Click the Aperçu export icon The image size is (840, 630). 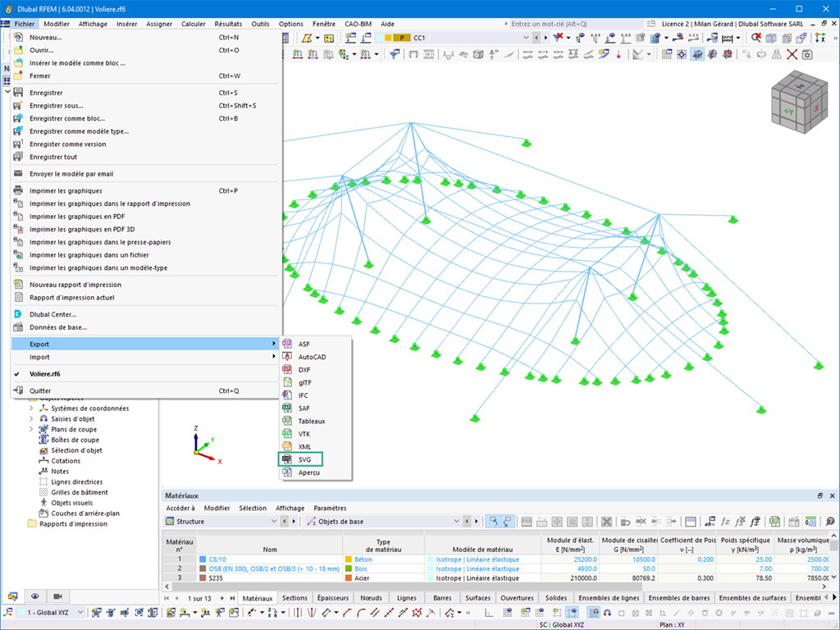tap(287, 472)
